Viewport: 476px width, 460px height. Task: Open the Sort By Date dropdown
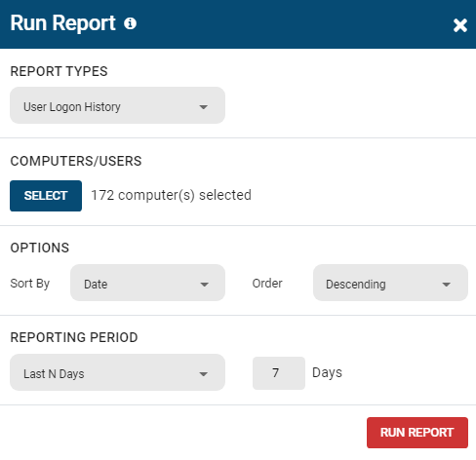click(x=147, y=283)
